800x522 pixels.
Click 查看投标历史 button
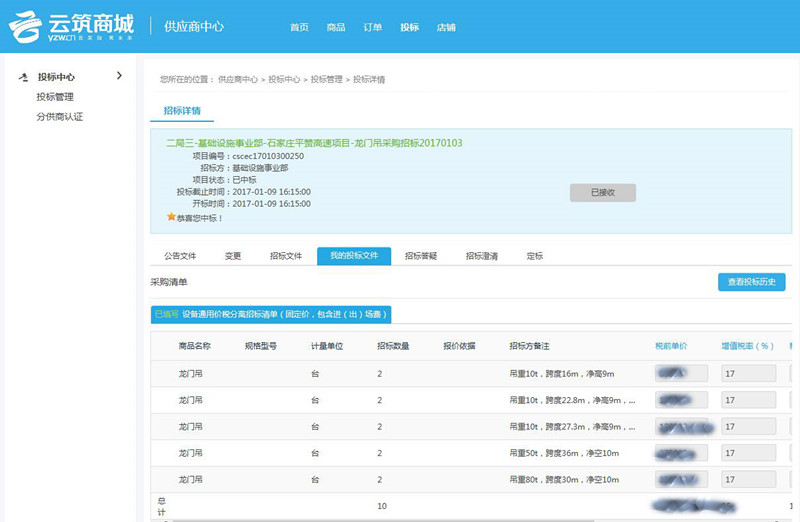(x=752, y=282)
